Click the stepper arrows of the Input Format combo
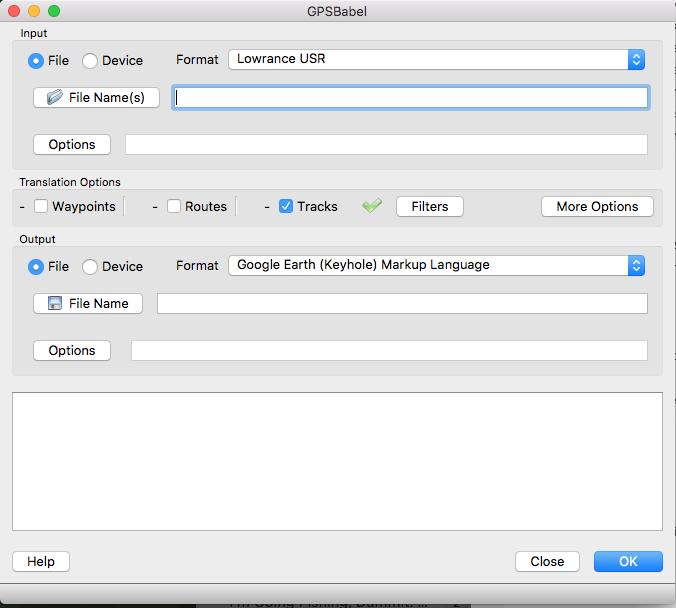Viewport: 676px width, 608px height. click(636, 60)
